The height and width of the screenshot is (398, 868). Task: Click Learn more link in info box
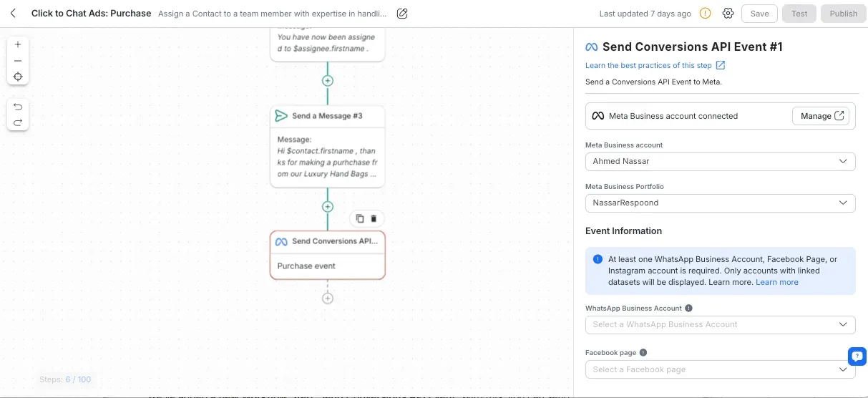click(777, 282)
